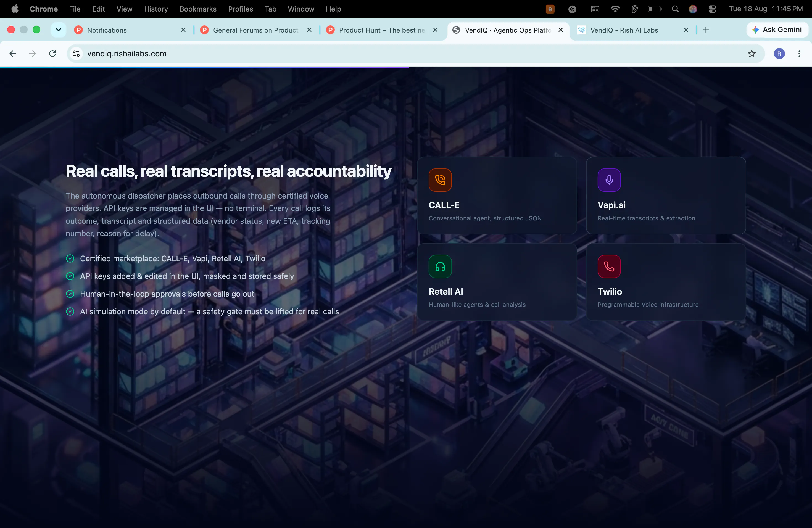Open the Edit menu

[98, 9]
